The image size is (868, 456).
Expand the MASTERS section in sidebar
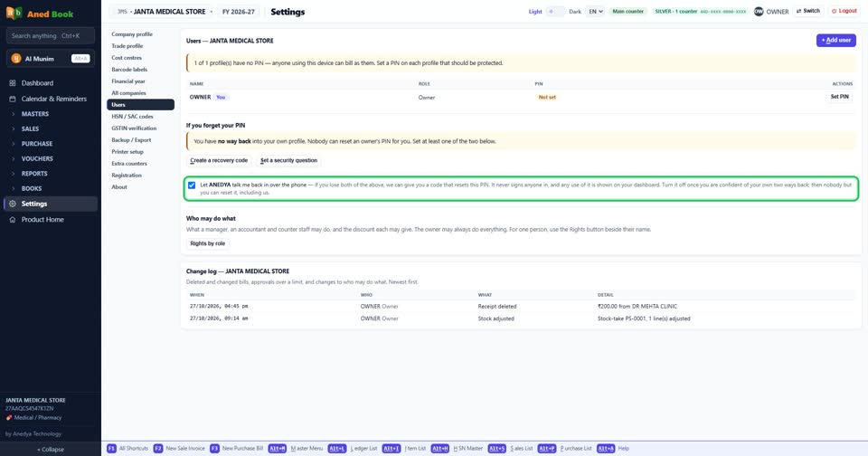[35, 114]
